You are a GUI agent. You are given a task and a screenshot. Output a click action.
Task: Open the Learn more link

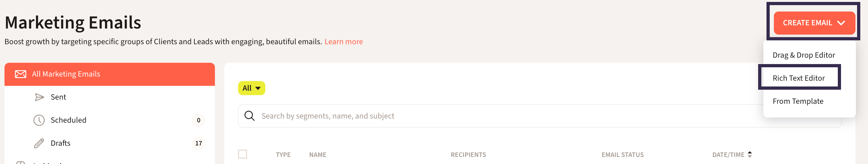point(343,42)
